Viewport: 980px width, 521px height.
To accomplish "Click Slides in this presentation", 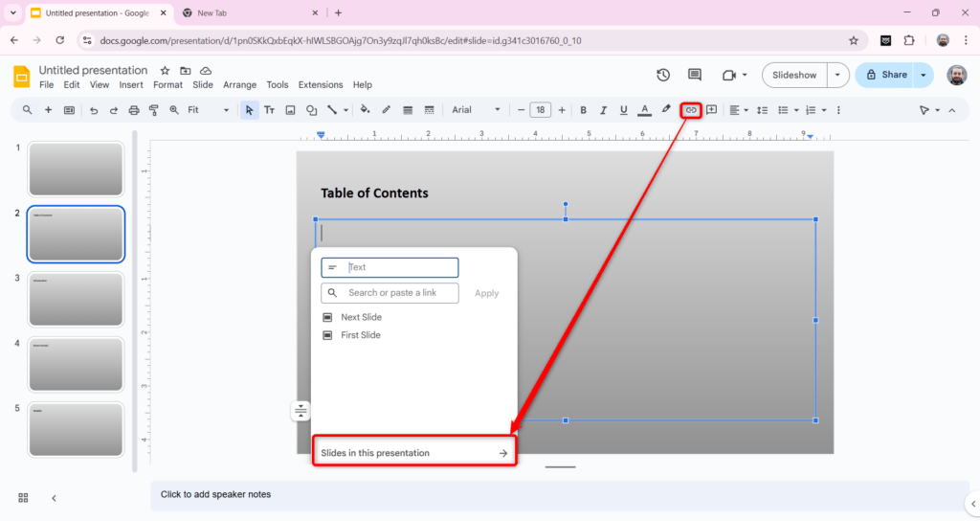I will tap(414, 453).
